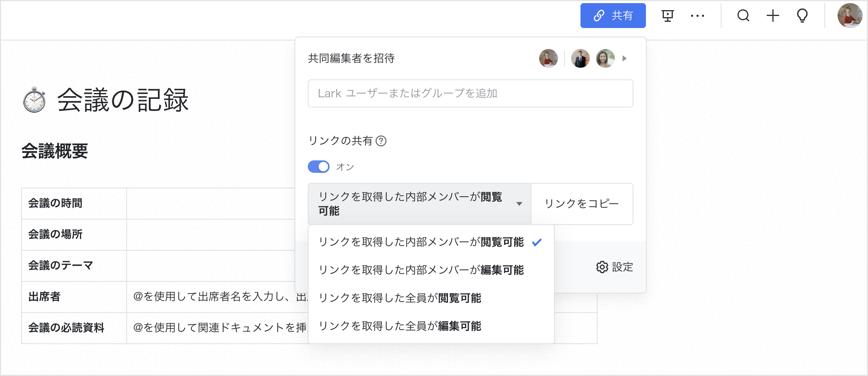The width and height of the screenshot is (868, 376).
Task: Select リンクを取得した全員が閲覧可能 option
Action: 400,298
